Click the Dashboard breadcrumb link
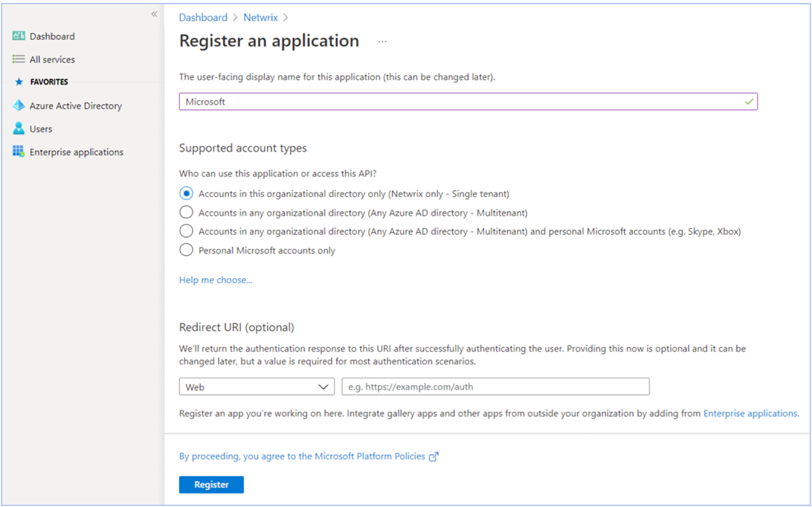Viewport: 812px width, 507px height. tap(203, 17)
